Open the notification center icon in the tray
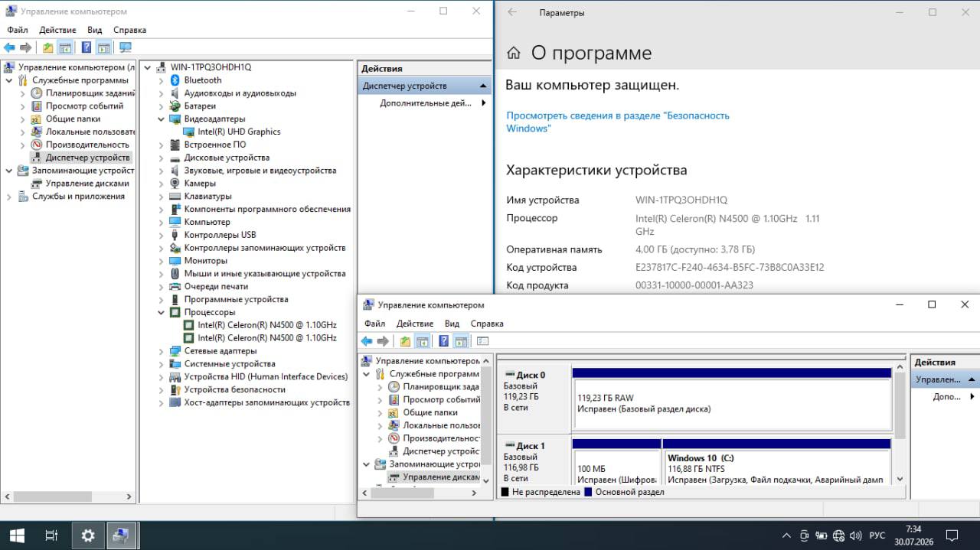 [x=952, y=535]
